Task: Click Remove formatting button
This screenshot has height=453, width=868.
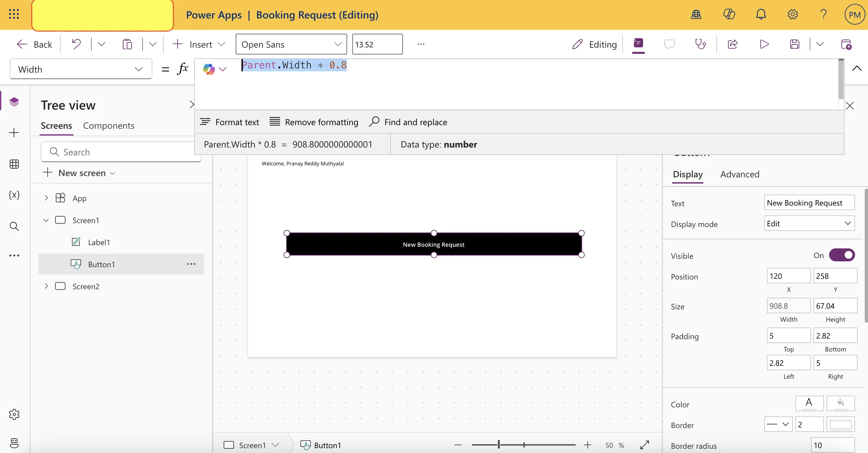Action: tap(315, 122)
